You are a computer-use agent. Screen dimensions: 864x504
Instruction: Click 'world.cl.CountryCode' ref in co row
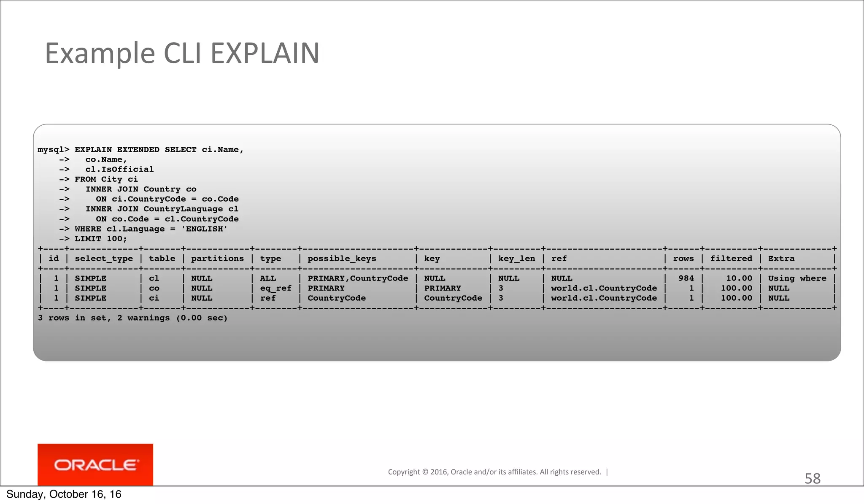604,288
